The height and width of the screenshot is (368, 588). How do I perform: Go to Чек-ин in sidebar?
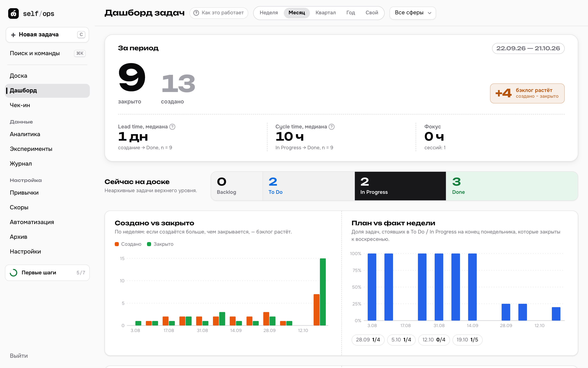[x=47, y=105]
